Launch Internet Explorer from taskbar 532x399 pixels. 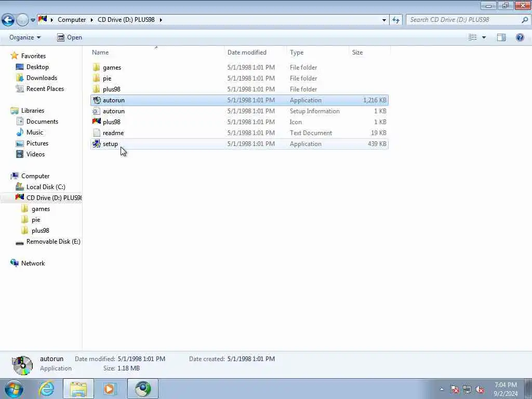coord(46,389)
